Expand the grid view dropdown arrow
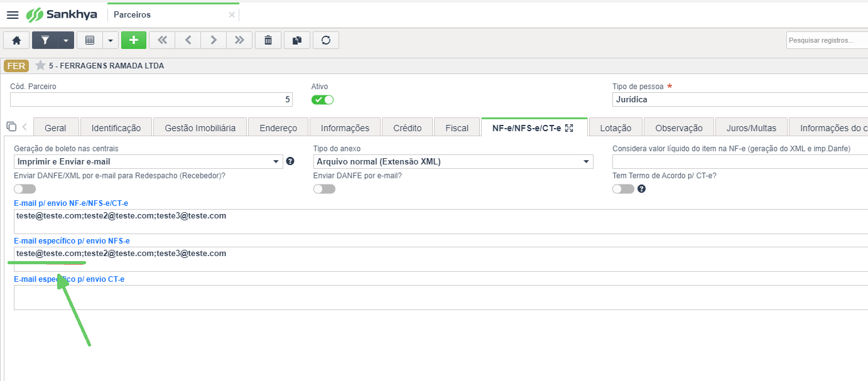The image size is (868, 381). [x=110, y=40]
